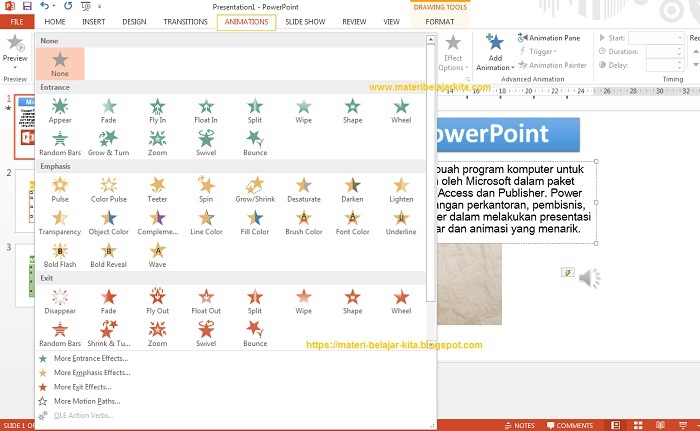Click the Animation Painter button
The image size is (700, 431).
coord(552,65)
